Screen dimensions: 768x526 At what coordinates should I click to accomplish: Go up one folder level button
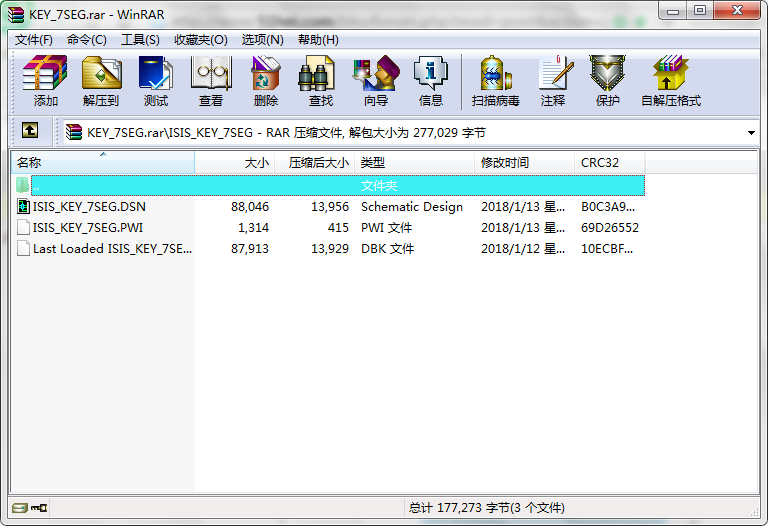tap(30, 130)
